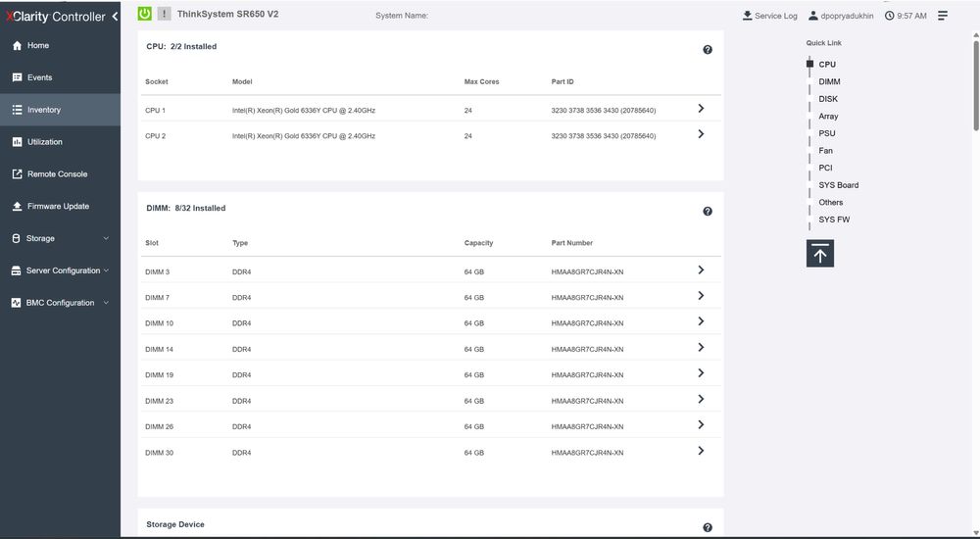The height and width of the screenshot is (539, 980).
Task: Open help for Storage Device section
Action: pos(708,528)
